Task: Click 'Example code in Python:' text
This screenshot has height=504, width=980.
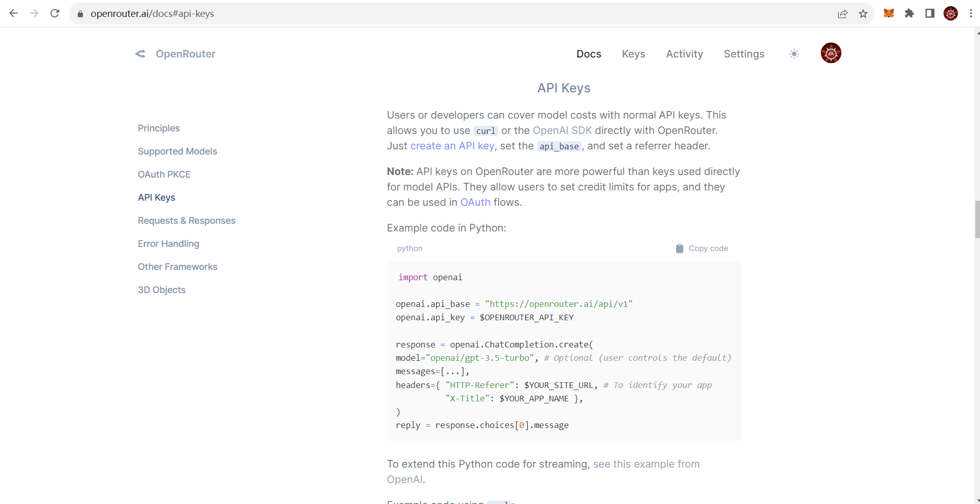Action: (447, 228)
